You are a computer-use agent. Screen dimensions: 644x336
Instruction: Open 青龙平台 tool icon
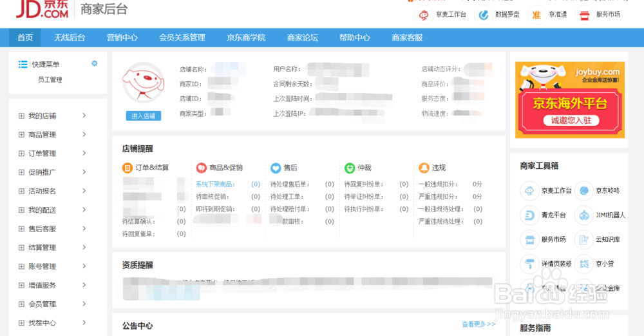529,215
